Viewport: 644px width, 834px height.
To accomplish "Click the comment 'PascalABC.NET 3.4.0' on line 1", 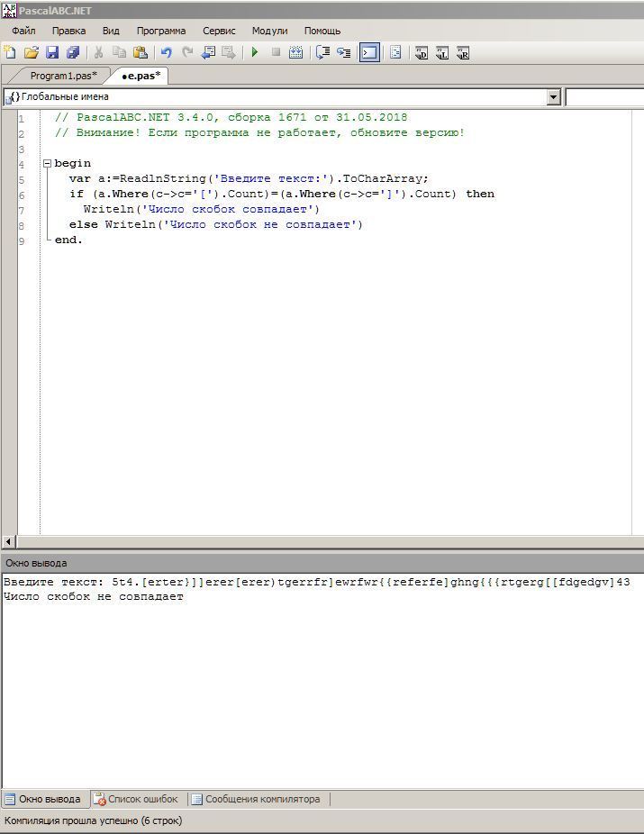I will [x=144, y=118].
